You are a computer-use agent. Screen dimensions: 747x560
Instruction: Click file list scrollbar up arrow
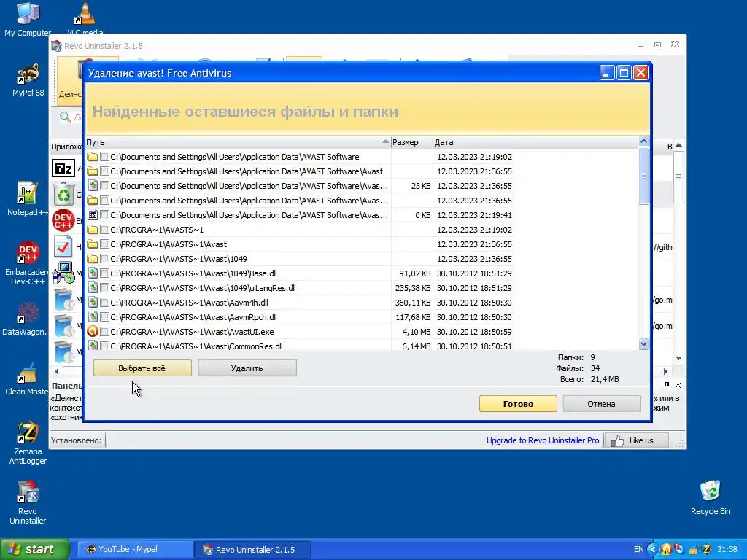point(643,141)
